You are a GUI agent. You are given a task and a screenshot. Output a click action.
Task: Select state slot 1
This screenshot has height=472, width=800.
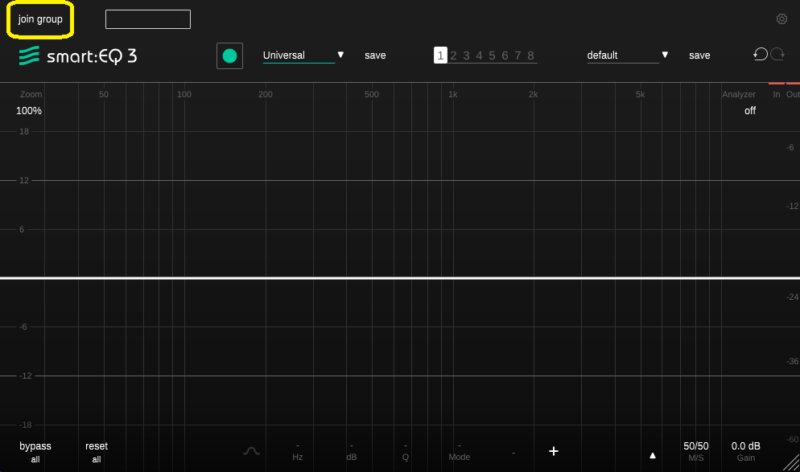[x=440, y=56]
